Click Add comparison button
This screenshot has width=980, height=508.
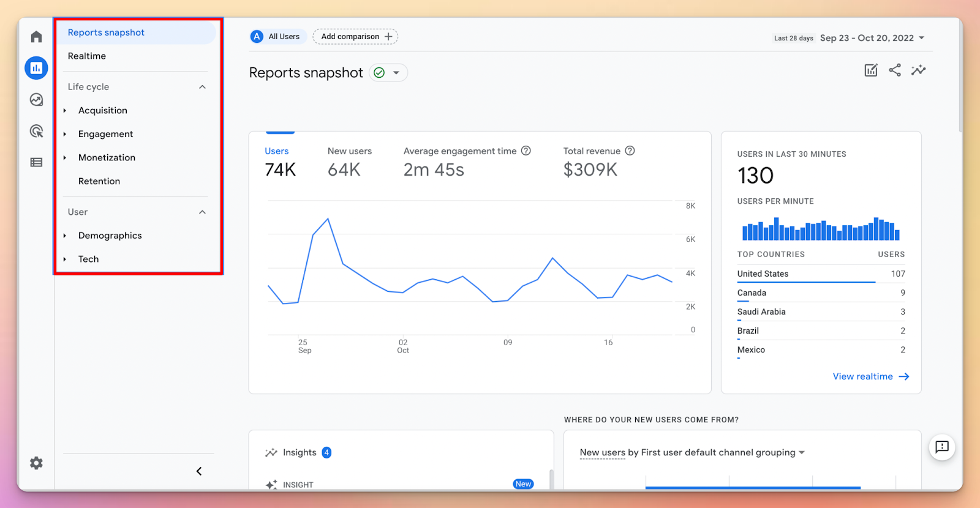(x=355, y=37)
